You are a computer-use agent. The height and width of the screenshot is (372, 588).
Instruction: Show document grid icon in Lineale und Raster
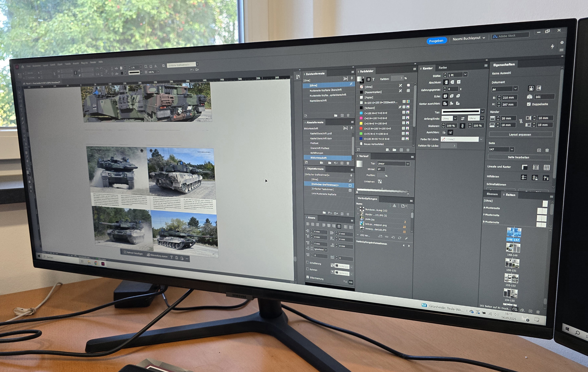pyautogui.click(x=547, y=167)
